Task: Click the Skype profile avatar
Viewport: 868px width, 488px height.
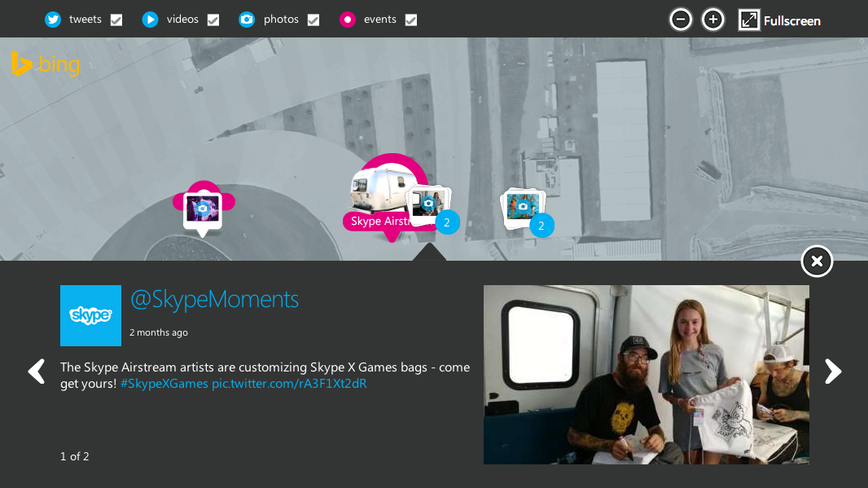Action: 90,316
